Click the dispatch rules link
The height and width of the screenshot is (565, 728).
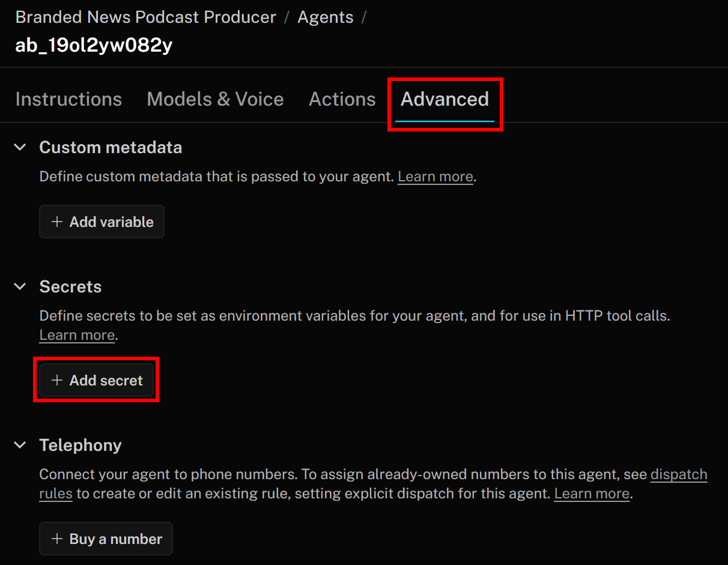tap(679, 474)
